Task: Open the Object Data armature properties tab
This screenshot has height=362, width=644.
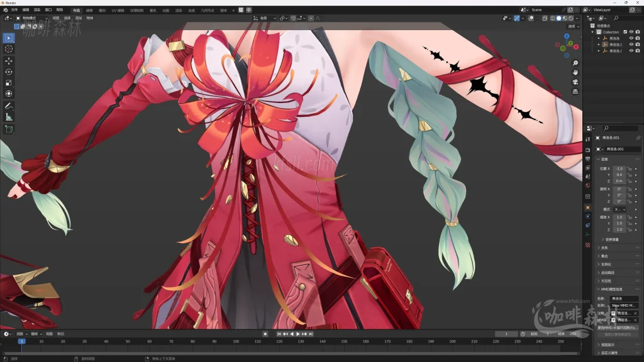Action: (x=588, y=234)
